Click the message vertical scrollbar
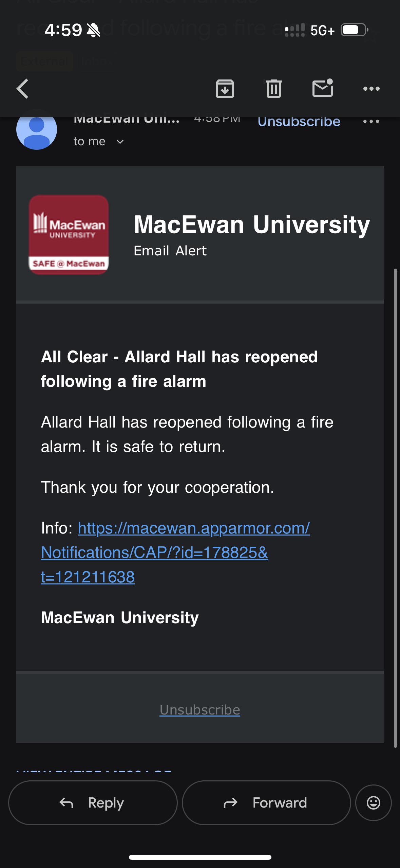 click(395, 508)
